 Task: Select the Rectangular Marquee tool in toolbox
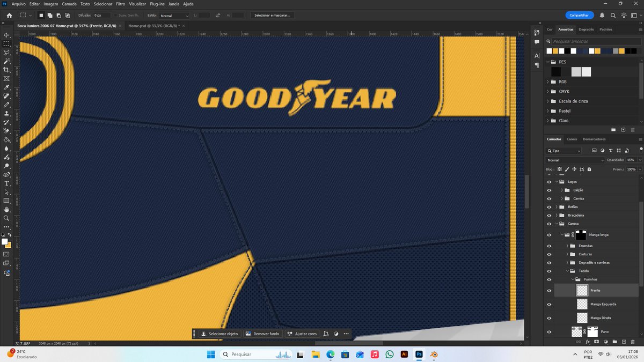pos(6,43)
